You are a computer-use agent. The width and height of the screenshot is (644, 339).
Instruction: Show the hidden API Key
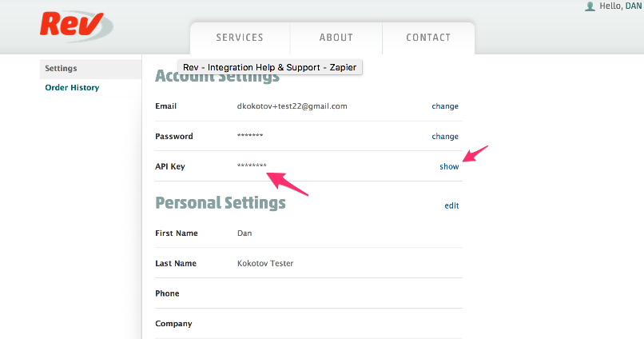point(449,166)
